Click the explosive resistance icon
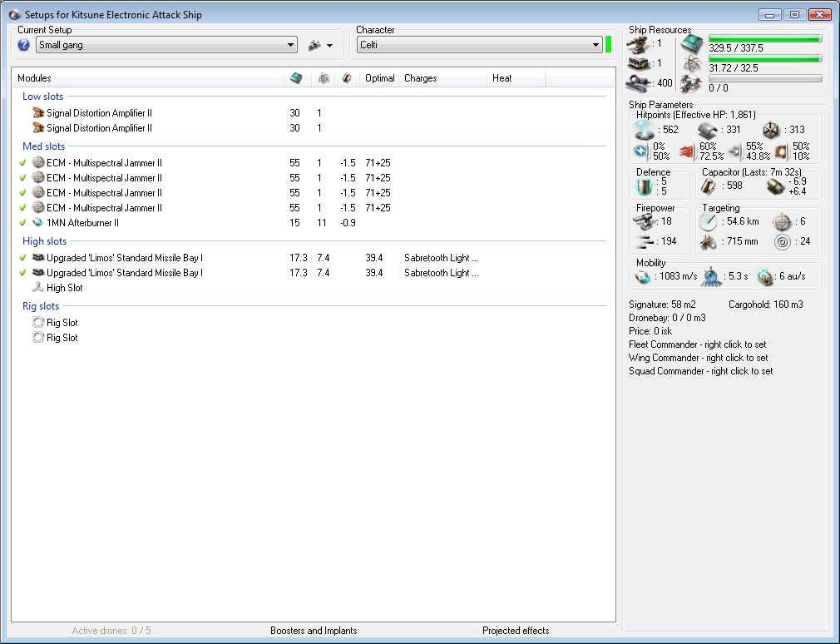Image resolution: width=840 pixels, height=644 pixels. pyautogui.click(x=782, y=151)
